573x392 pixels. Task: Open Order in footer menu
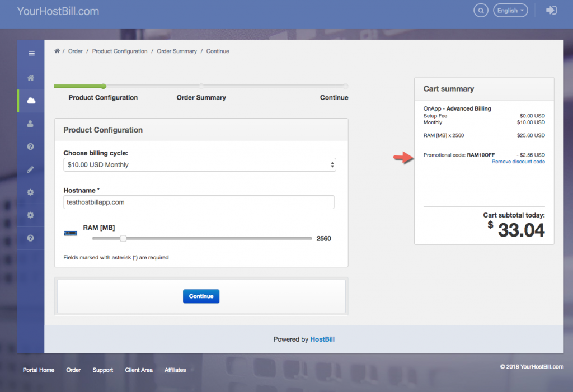(x=73, y=370)
